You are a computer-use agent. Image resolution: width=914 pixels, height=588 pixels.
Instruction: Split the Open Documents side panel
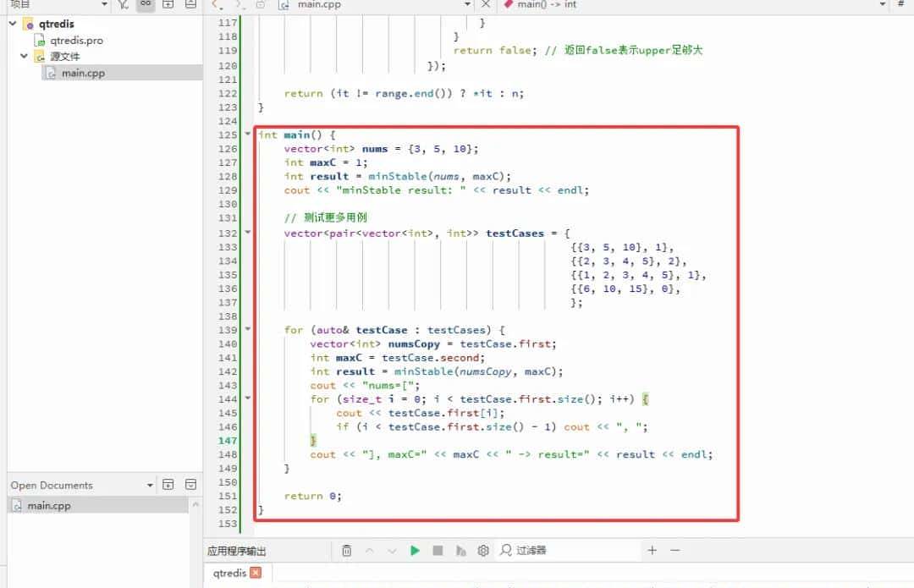(x=168, y=485)
